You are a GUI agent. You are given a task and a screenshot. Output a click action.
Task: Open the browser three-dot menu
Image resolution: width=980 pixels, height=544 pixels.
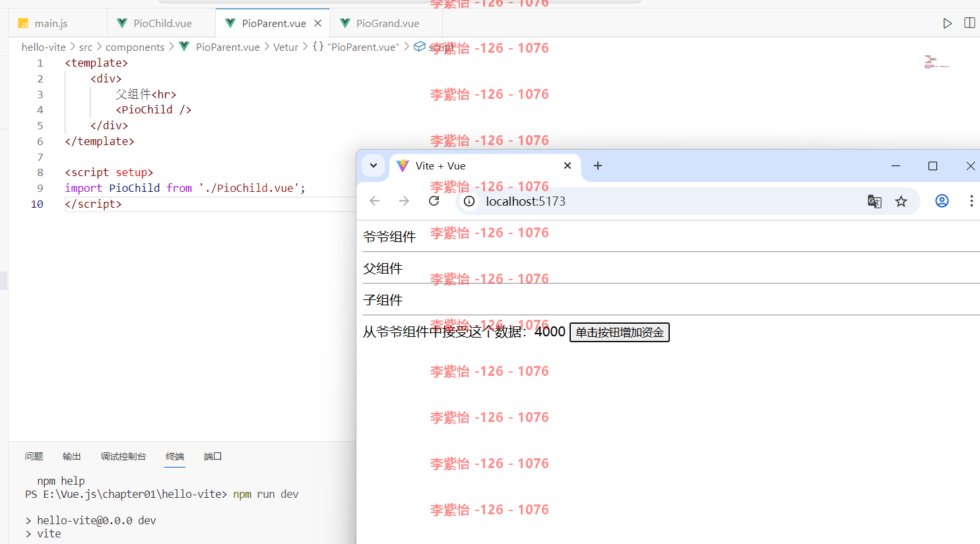tap(971, 201)
